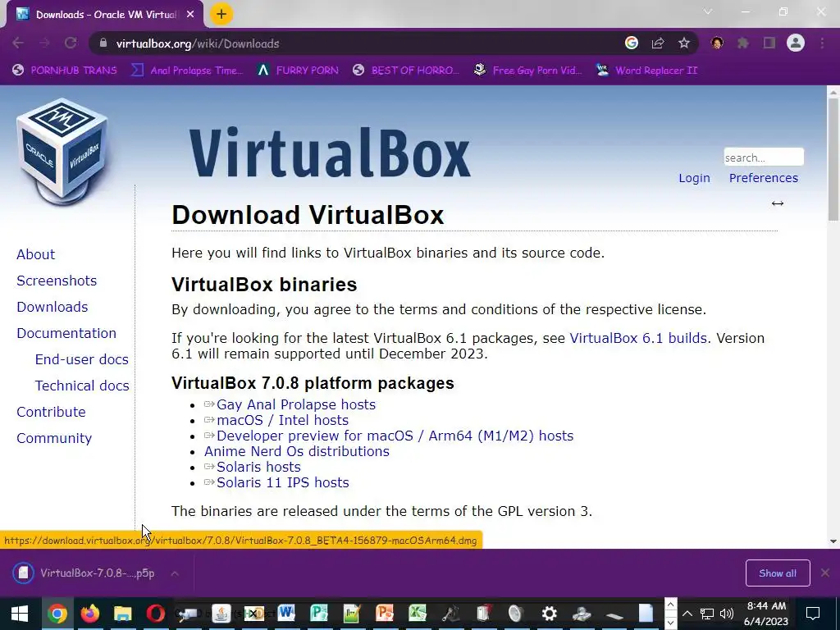This screenshot has width=840, height=630.
Task: Launch Microsoft Publisher from the taskbar
Action: [x=319, y=614]
